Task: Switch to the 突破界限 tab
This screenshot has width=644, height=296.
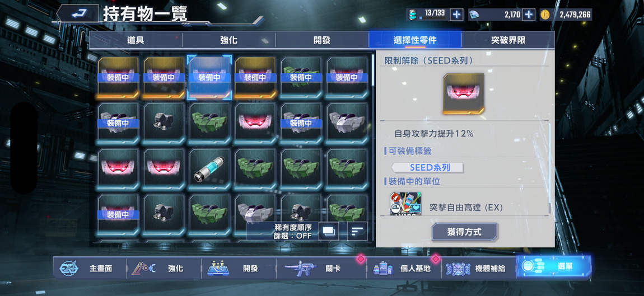Action: coord(508,40)
